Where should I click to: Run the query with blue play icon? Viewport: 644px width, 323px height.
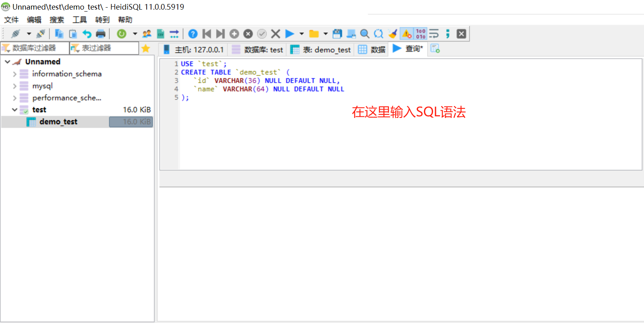pyautogui.click(x=290, y=34)
